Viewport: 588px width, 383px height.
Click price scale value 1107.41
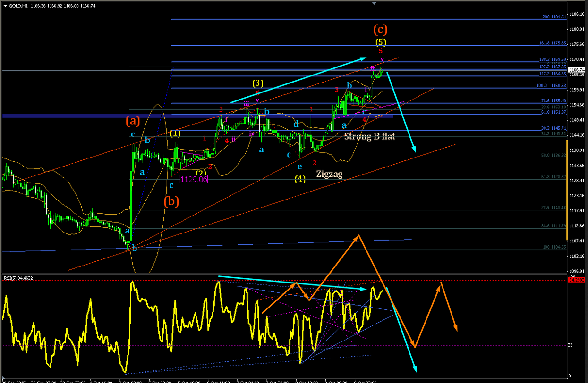click(578, 241)
